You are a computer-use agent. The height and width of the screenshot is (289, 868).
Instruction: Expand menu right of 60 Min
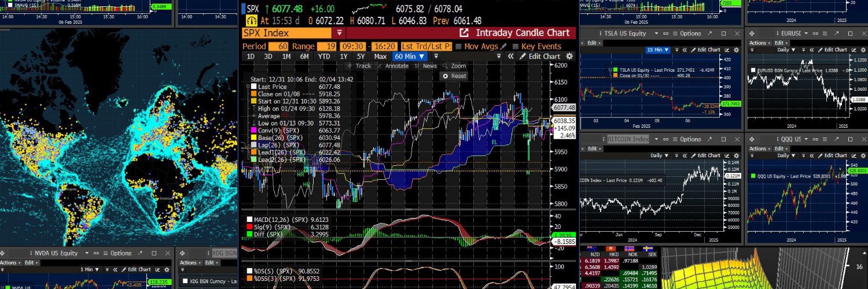pos(436,56)
